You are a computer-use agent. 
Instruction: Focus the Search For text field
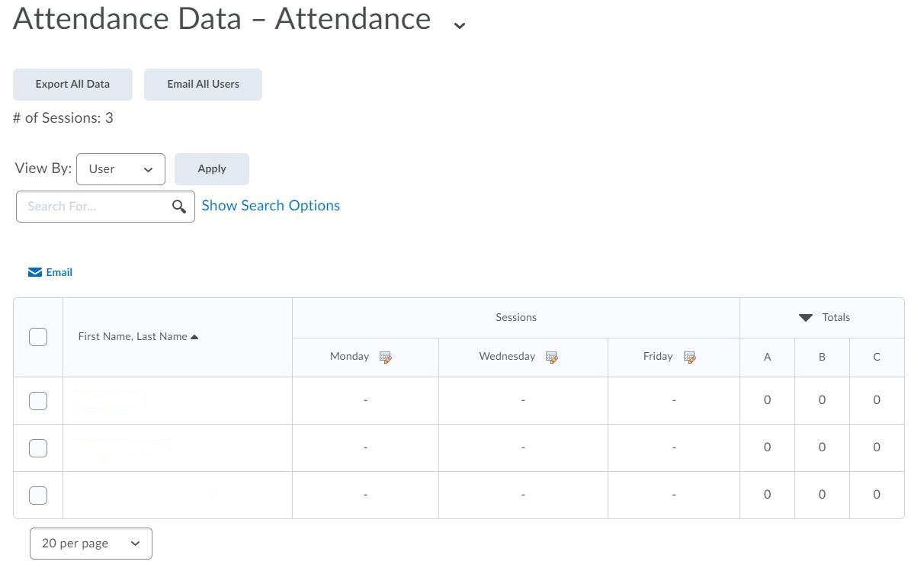click(x=95, y=207)
